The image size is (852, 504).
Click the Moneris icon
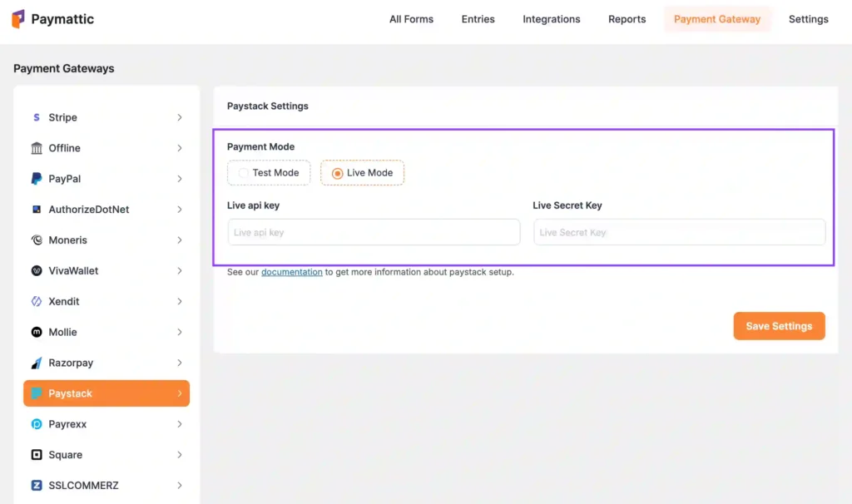pyautogui.click(x=37, y=240)
